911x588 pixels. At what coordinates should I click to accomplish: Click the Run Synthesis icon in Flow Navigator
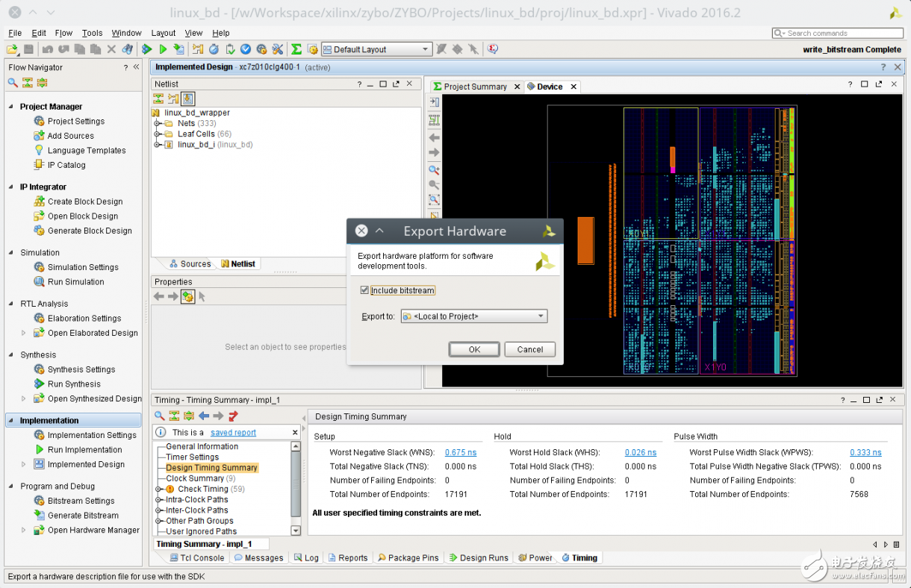[x=40, y=384]
